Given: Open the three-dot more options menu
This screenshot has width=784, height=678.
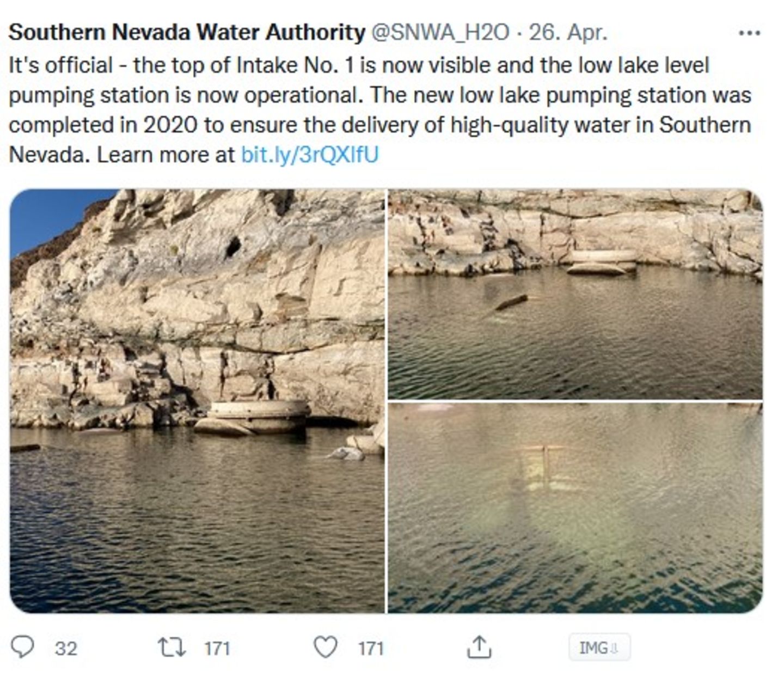Looking at the screenshot, I should click(x=749, y=33).
